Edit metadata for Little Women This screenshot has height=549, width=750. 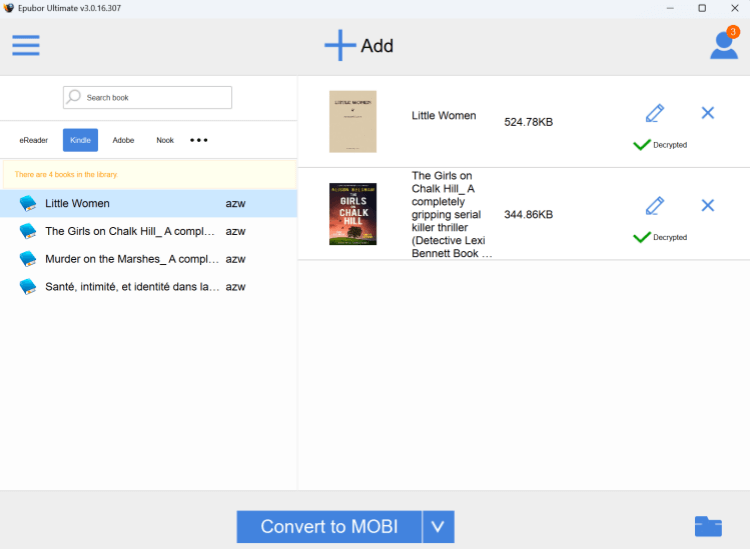pos(655,113)
